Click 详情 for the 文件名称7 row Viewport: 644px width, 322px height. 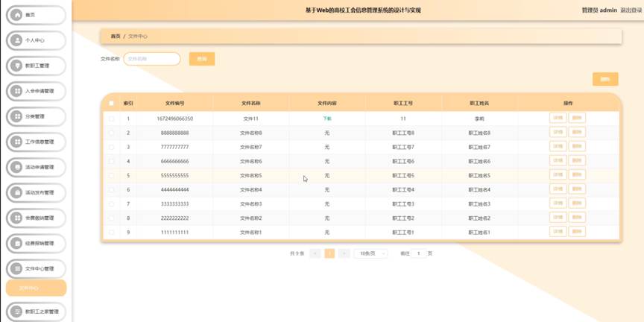(558, 146)
